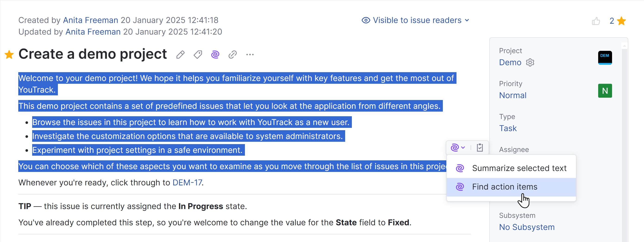644x242 pixels.
Task: Click the green N priority color badge
Action: 605,91
